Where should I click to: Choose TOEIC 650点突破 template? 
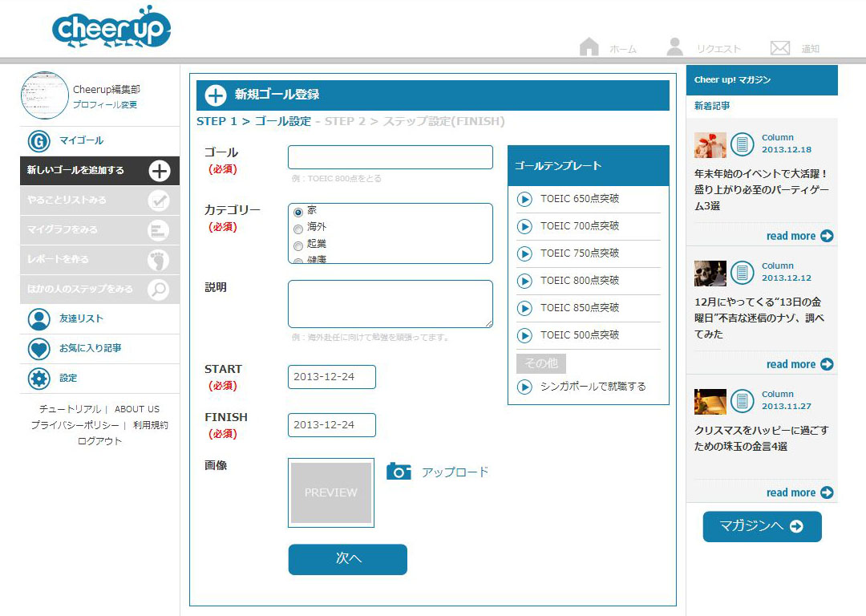(x=579, y=199)
